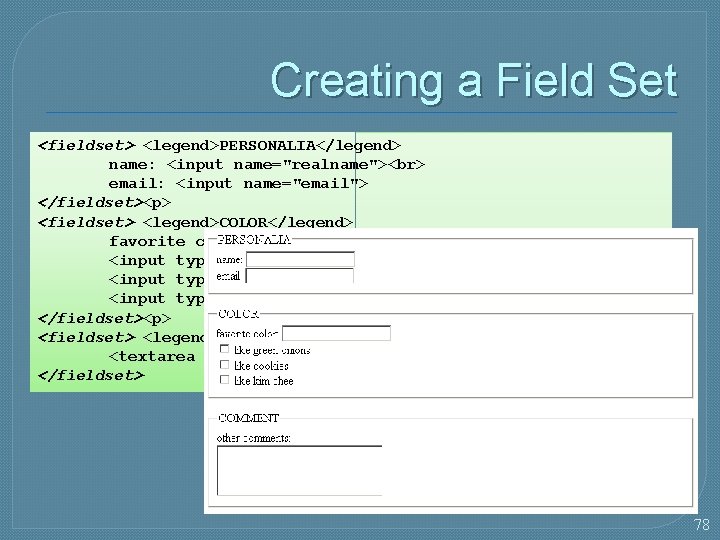Check the 'like cookies' checkbox
720x540 pixels.
point(224,365)
